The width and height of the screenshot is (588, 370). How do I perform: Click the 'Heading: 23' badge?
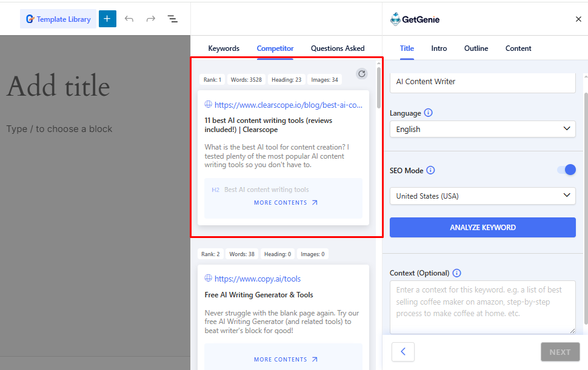point(287,80)
